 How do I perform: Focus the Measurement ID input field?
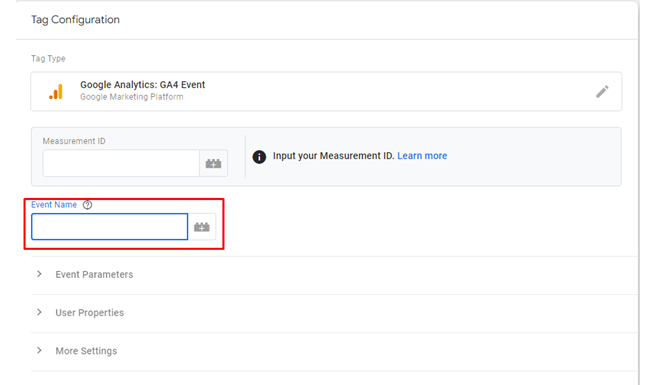(x=121, y=163)
